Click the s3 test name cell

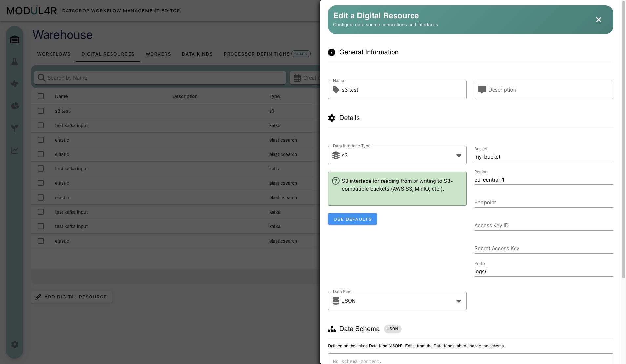coord(62,111)
